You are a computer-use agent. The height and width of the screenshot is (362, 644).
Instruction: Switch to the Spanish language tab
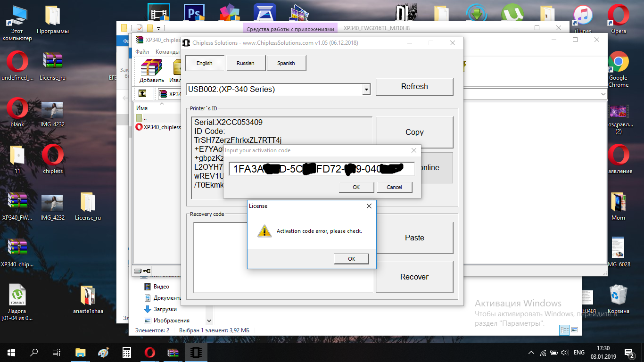pyautogui.click(x=286, y=63)
